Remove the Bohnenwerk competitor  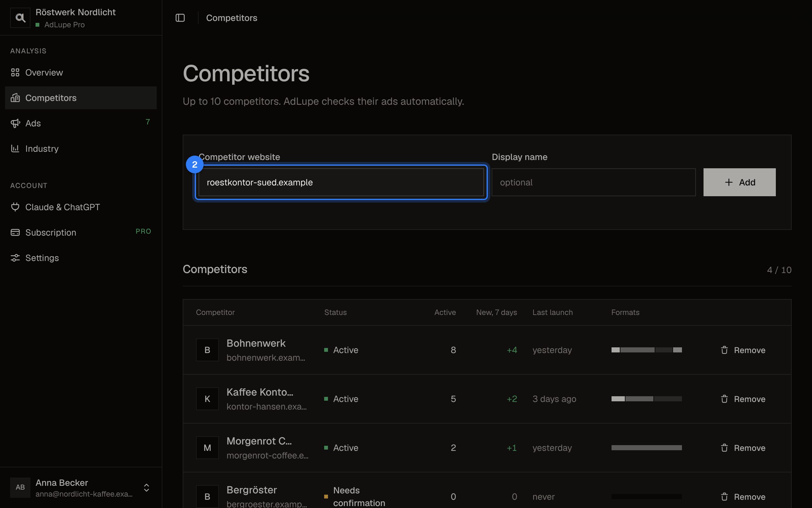pyautogui.click(x=743, y=350)
